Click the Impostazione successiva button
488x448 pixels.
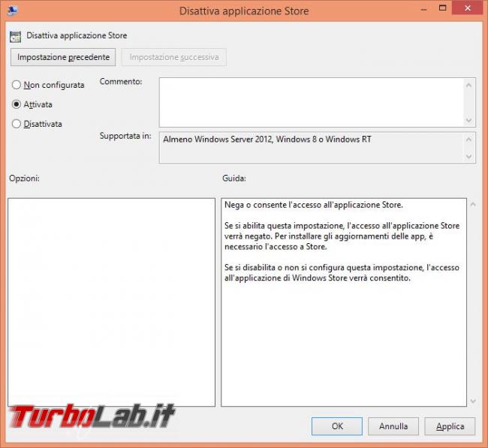pyautogui.click(x=174, y=57)
